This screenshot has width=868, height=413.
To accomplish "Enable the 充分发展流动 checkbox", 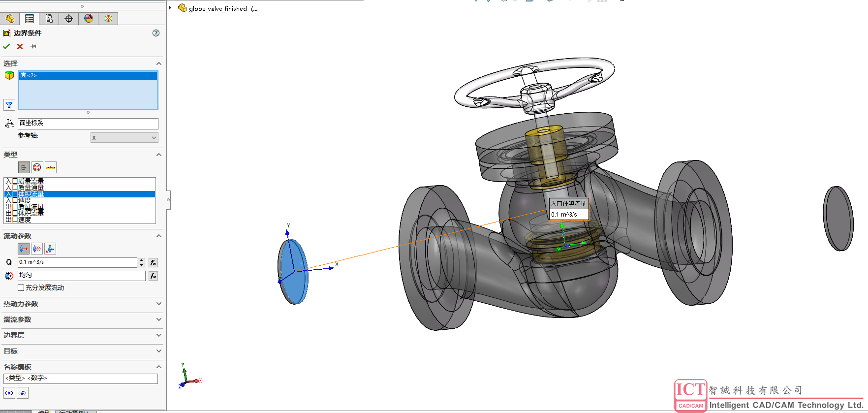I will point(21,287).
